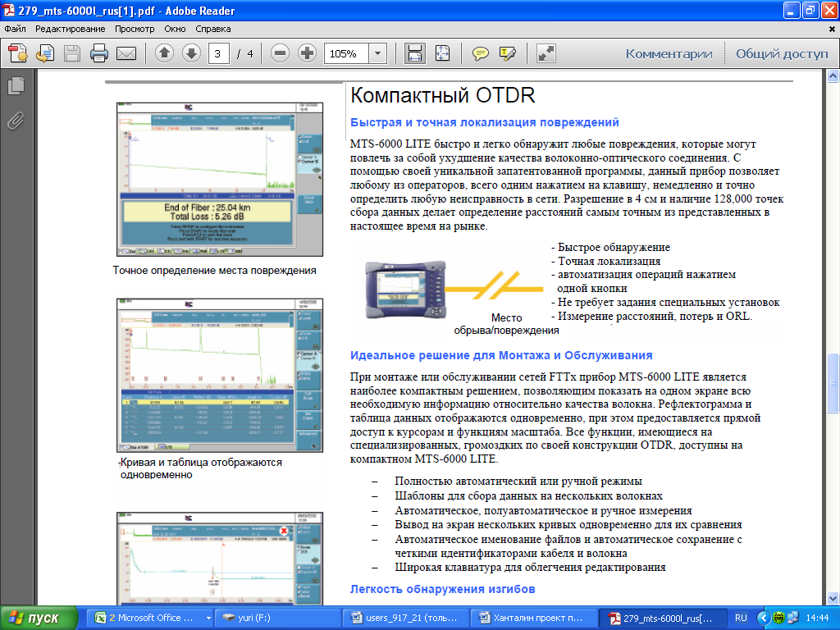
Task: Click the green tray icon
Action: (779, 618)
